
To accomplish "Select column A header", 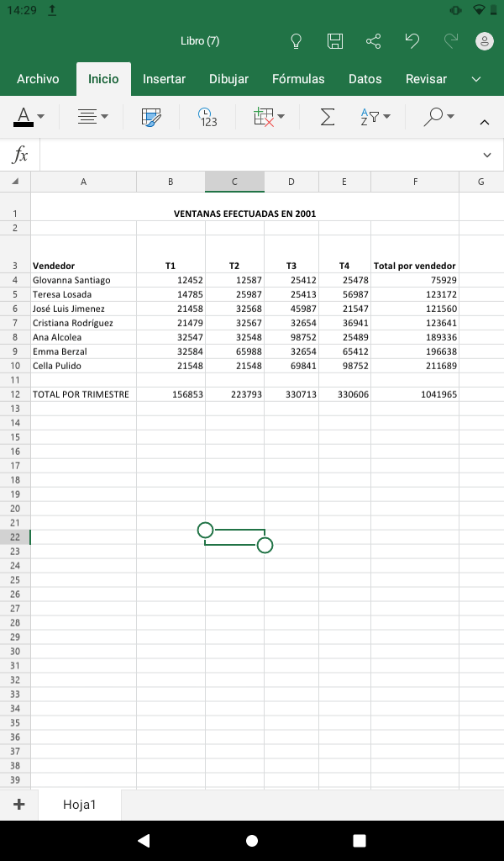I will click(x=83, y=182).
